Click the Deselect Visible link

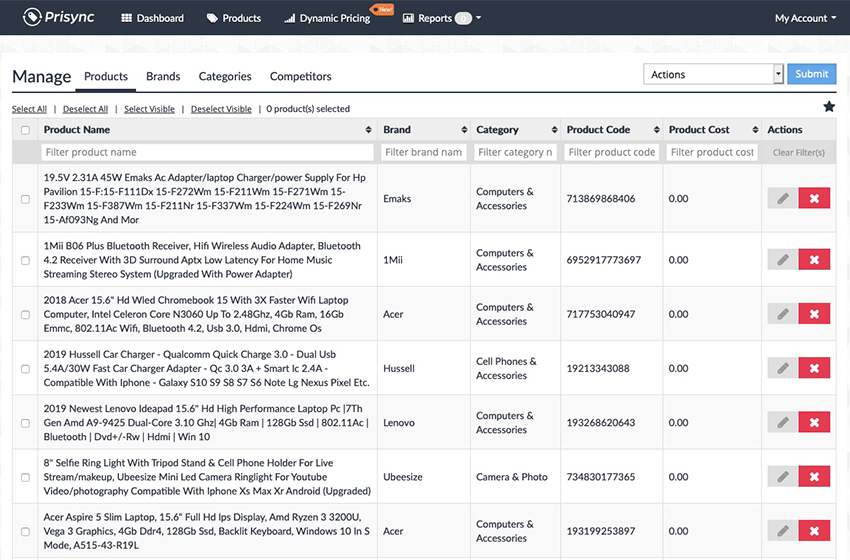(221, 109)
